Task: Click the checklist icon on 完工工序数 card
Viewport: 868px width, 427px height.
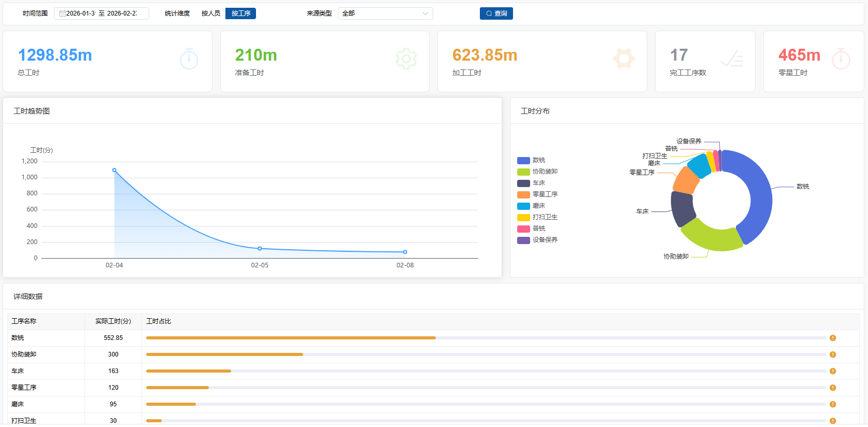Action: 732,60
